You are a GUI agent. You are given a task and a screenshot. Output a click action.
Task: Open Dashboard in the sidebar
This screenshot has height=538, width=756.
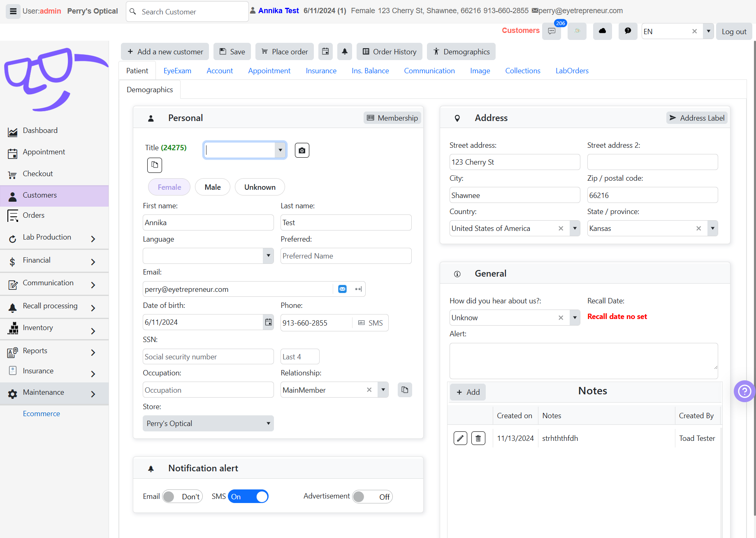coord(40,130)
